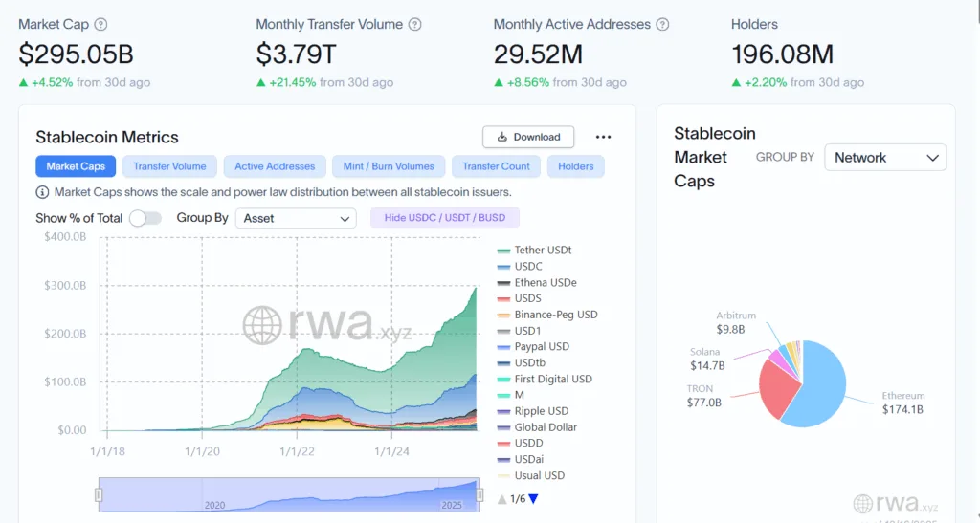Image resolution: width=980 pixels, height=523 pixels.
Task: Toggle USDC series visibility in legend
Action: tap(527, 267)
